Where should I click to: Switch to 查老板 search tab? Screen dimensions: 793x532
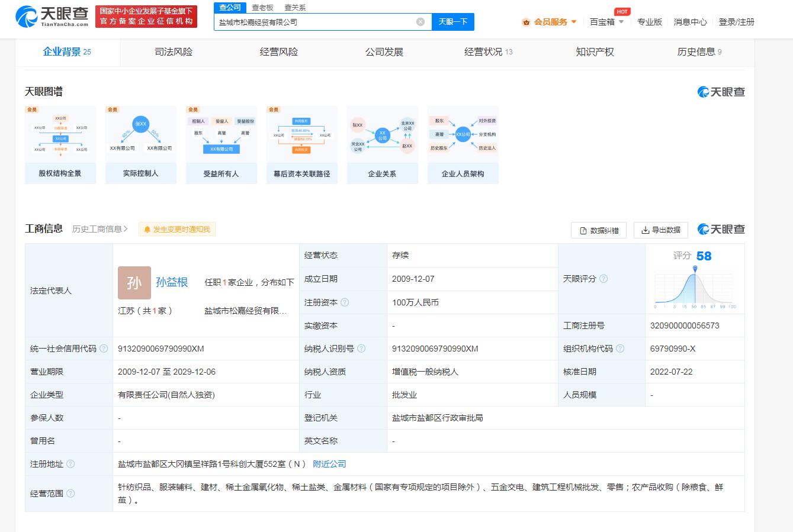(x=262, y=7)
